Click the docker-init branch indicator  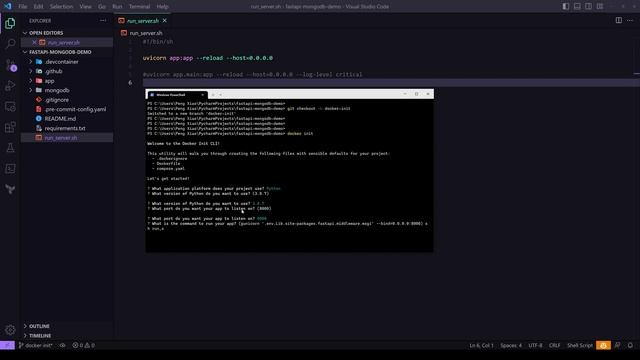point(36,345)
